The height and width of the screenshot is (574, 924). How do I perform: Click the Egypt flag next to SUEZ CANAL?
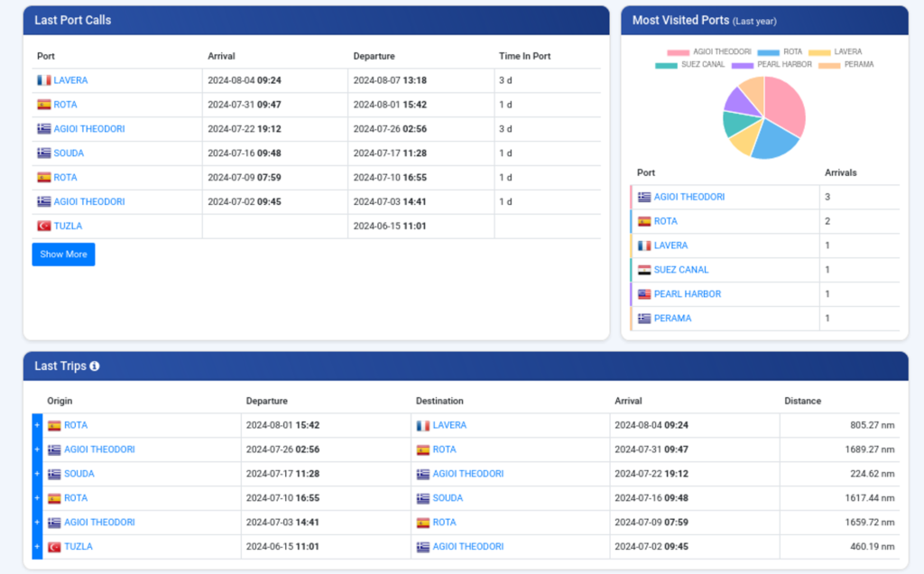644,270
